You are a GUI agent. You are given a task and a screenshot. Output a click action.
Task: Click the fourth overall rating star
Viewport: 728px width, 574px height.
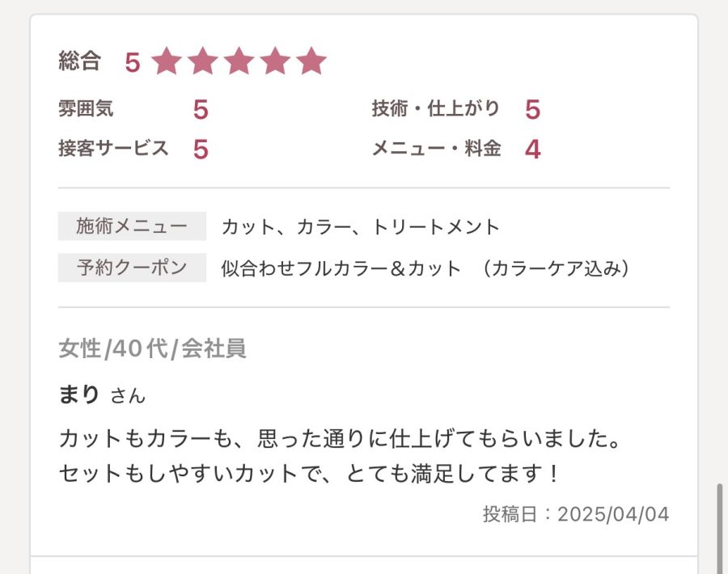275,61
